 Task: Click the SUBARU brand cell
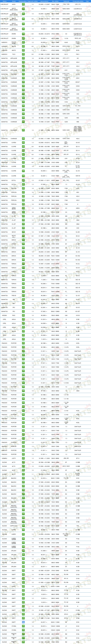click(x=5, y=458)
